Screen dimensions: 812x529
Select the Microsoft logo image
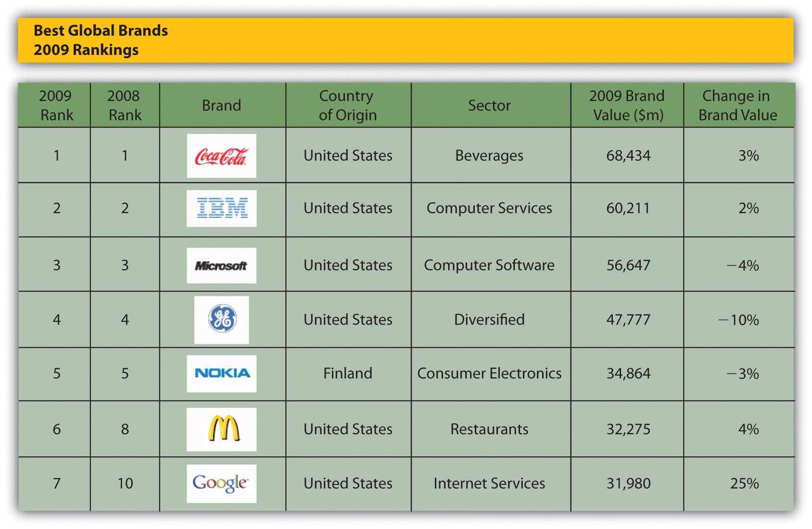click(221, 265)
